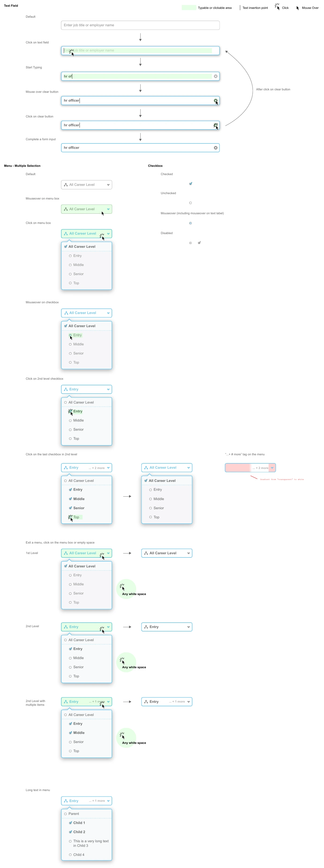324x868 pixels.
Task: Click chevron of "Mouseover on menu box" dropdown
Action: click(108, 209)
